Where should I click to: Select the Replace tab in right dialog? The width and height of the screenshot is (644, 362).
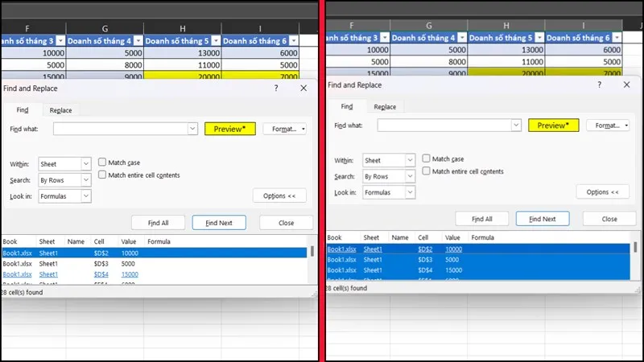[385, 107]
